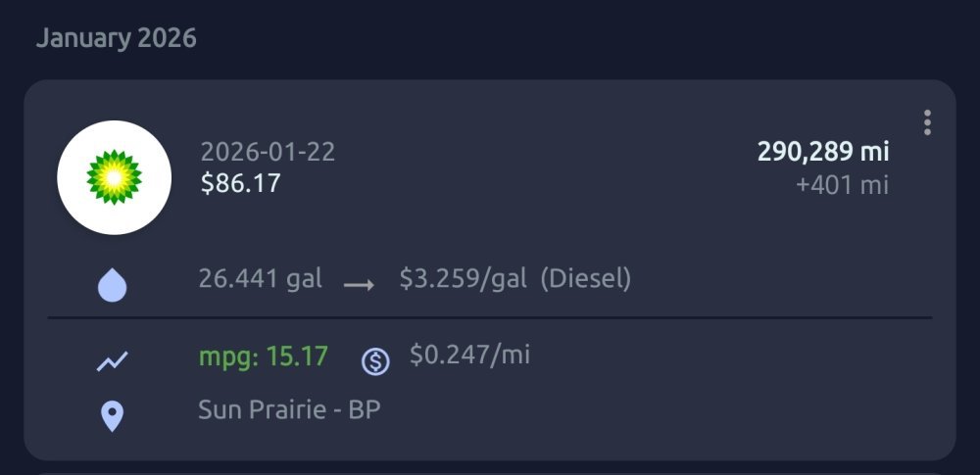Open the Sun Prairie - BP location
This screenshot has width=980, height=475.
pos(289,409)
